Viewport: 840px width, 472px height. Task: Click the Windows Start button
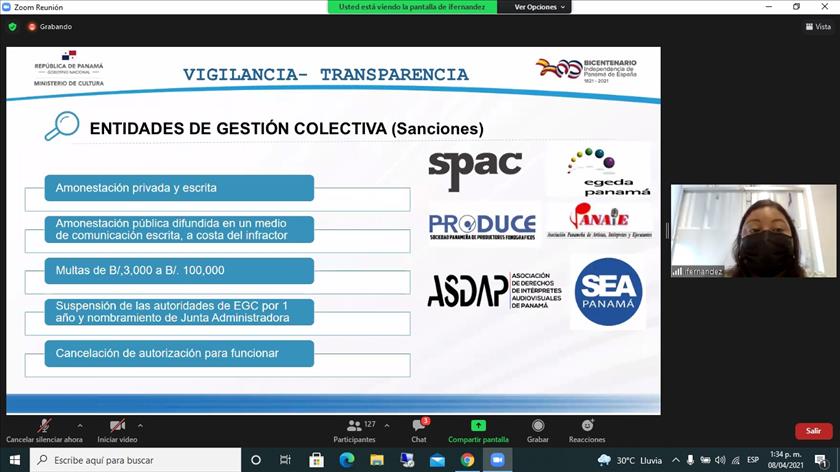click(14, 460)
